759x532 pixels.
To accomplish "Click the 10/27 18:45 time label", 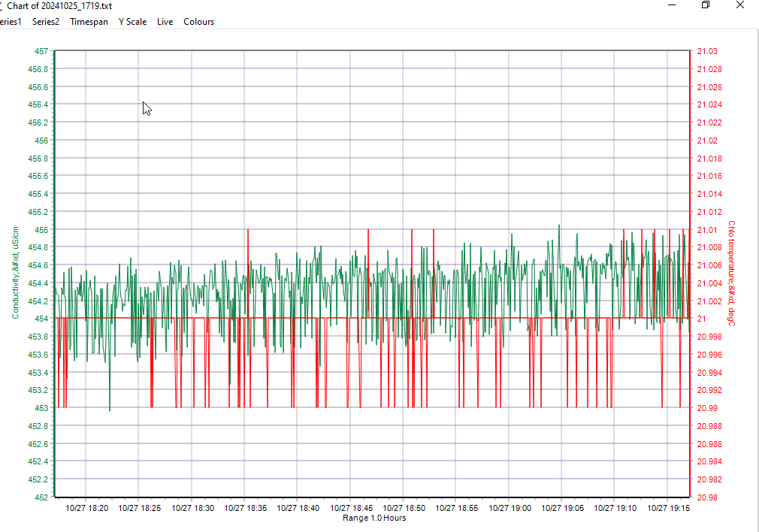I will click(x=352, y=508).
